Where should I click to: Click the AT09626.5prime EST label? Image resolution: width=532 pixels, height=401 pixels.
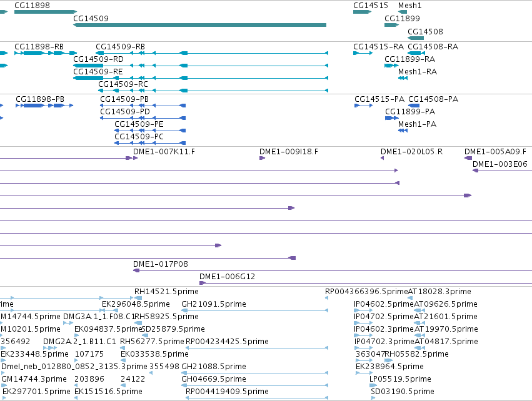coord(446,304)
